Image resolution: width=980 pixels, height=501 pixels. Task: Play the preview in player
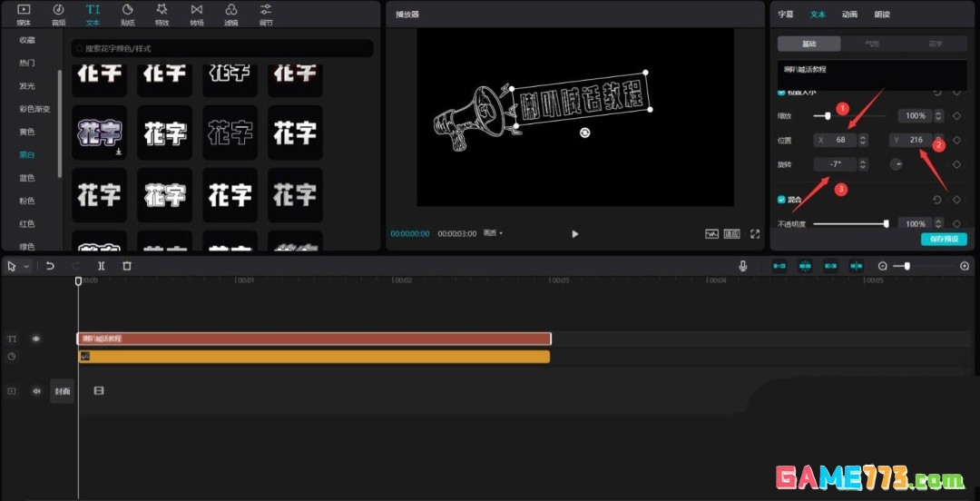tap(575, 234)
